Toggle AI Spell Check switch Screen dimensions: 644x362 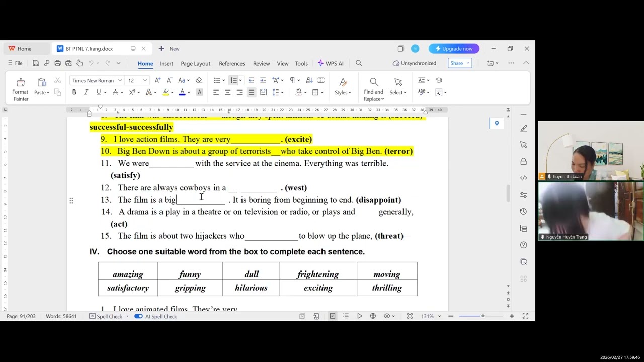click(138, 316)
